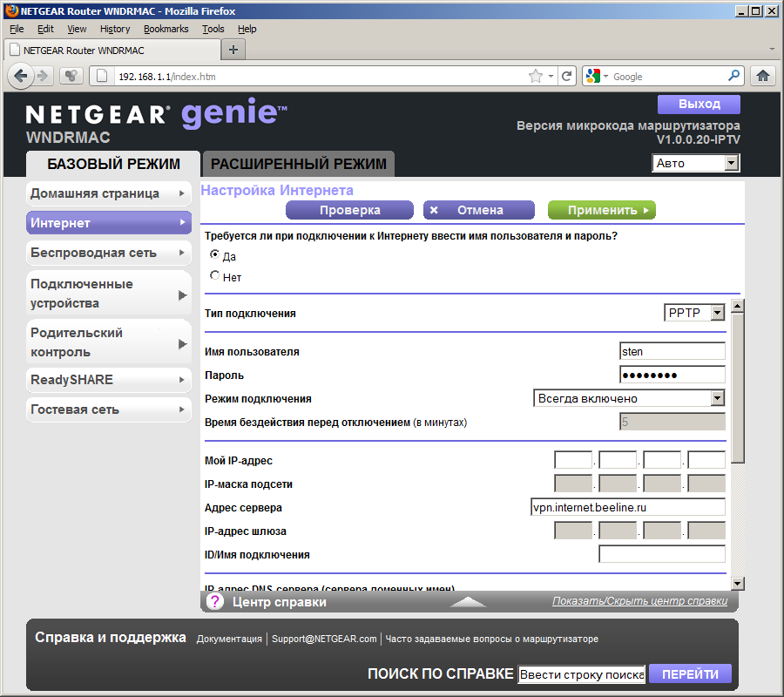Open the 'Всегда включено' connection mode dropdown
This screenshot has width=784, height=697.
click(x=629, y=398)
